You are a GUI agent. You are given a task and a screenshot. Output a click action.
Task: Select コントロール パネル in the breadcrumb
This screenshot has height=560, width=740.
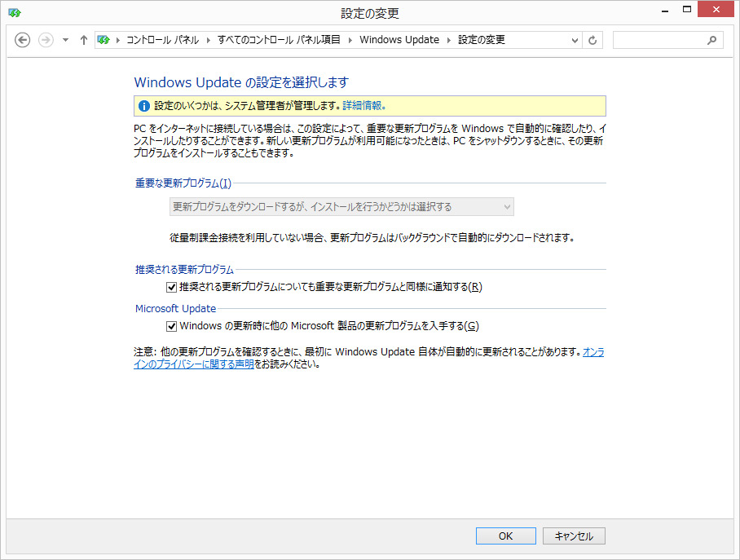(162, 40)
